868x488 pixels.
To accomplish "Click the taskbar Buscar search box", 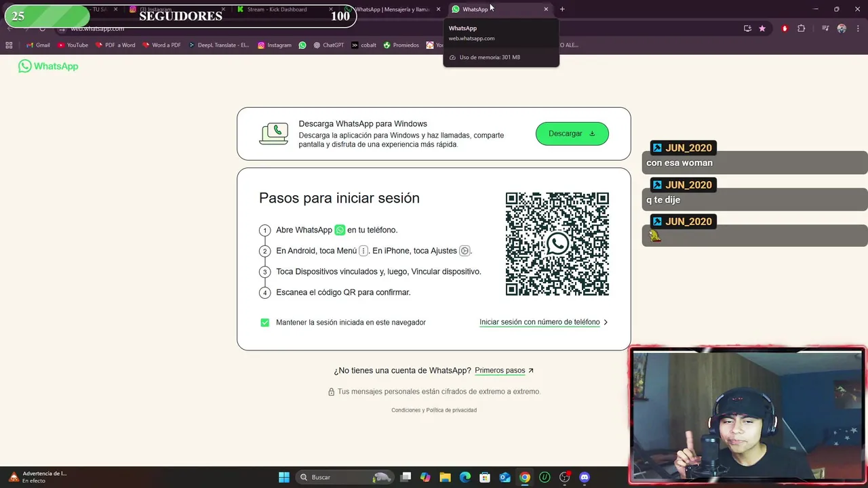I will (x=345, y=477).
